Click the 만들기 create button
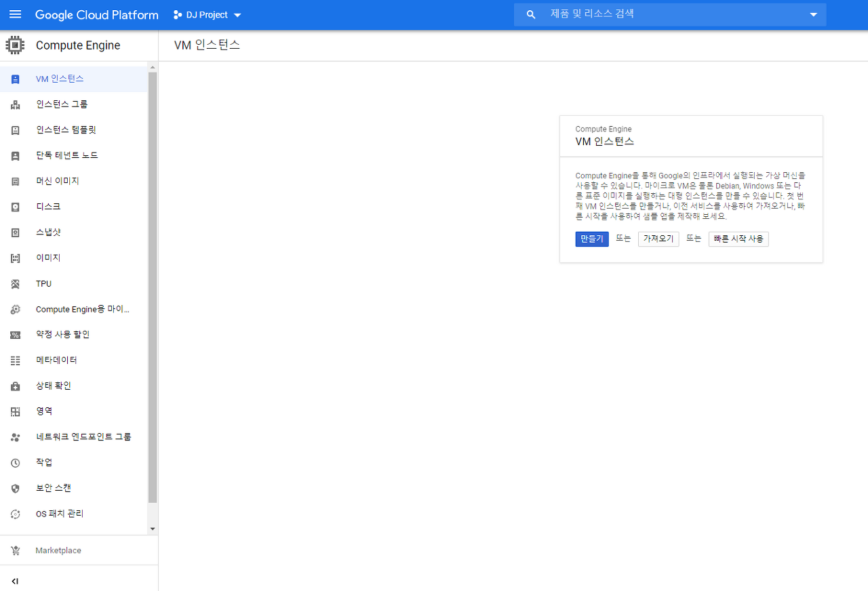The width and height of the screenshot is (868, 591). 592,239
